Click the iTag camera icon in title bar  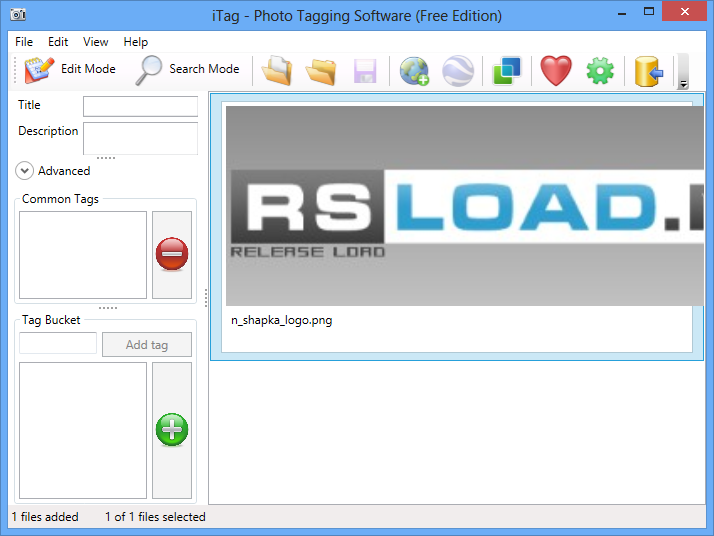[x=18, y=15]
